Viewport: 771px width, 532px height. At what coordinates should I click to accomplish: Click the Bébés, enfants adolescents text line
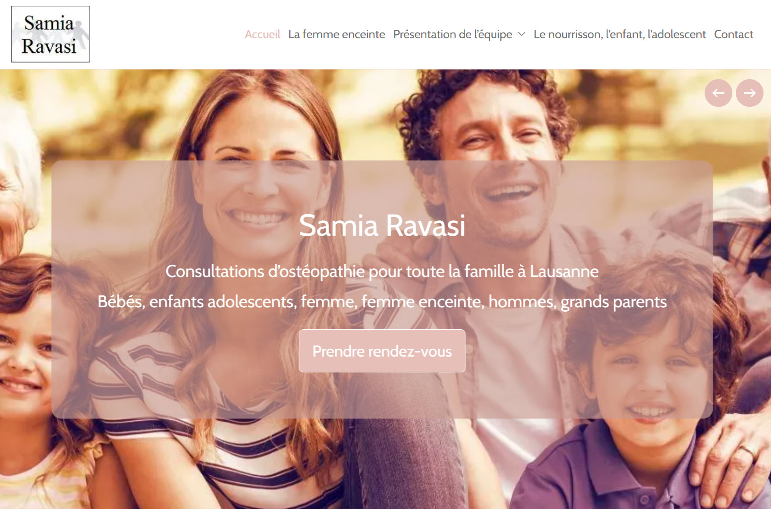point(382,302)
